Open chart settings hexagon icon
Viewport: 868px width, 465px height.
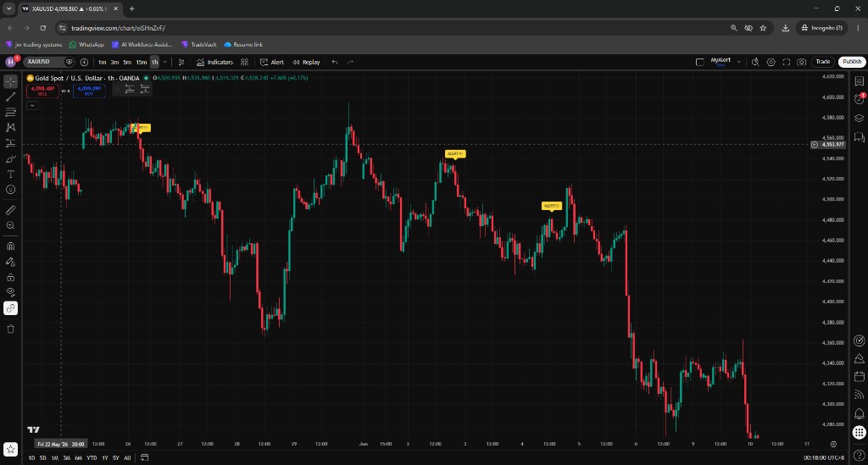point(771,62)
